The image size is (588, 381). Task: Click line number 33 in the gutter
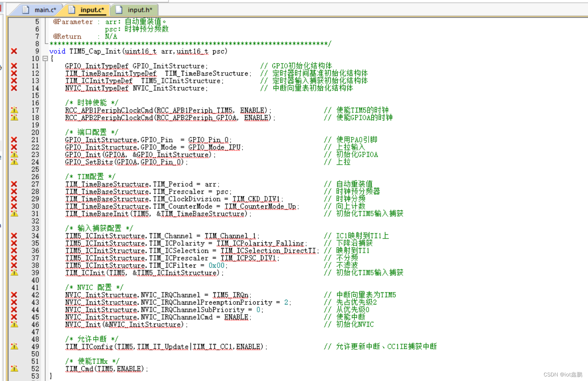click(35, 228)
